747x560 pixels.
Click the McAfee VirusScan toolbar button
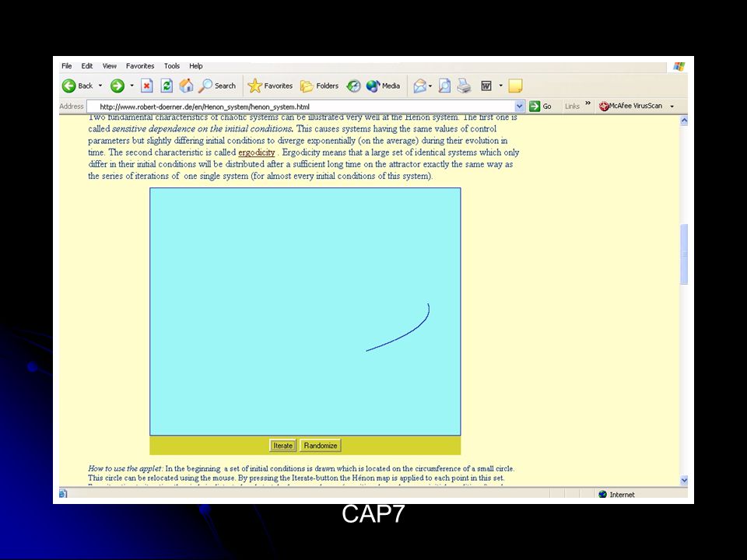pos(631,106)
